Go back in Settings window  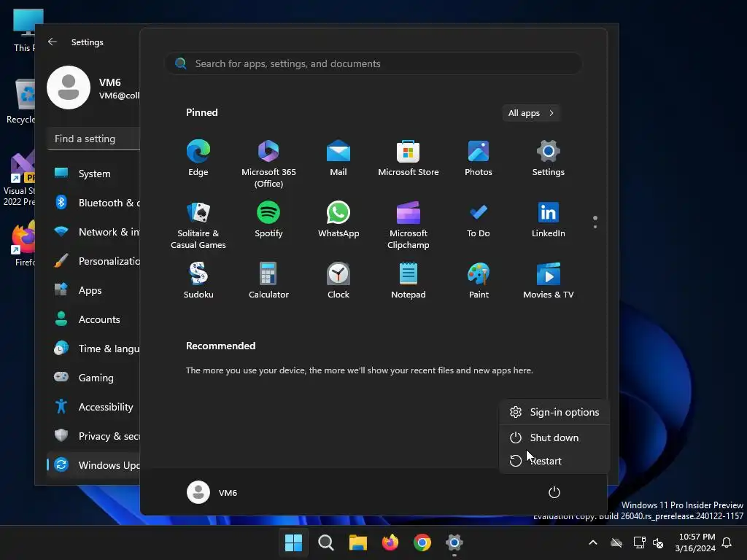[x=53, y=42]
